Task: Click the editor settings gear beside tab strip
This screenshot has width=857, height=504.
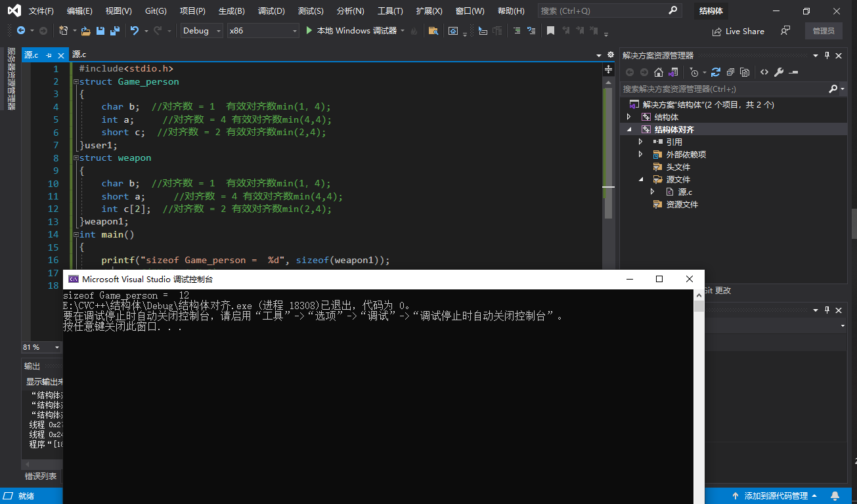Action: coord(611,56)
